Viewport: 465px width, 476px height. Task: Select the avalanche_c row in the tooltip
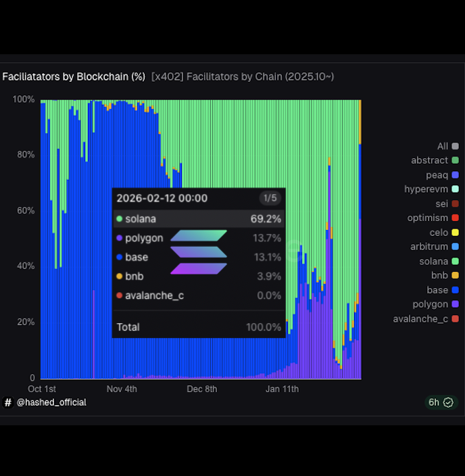pyautogui.click(x=199, y=295)
